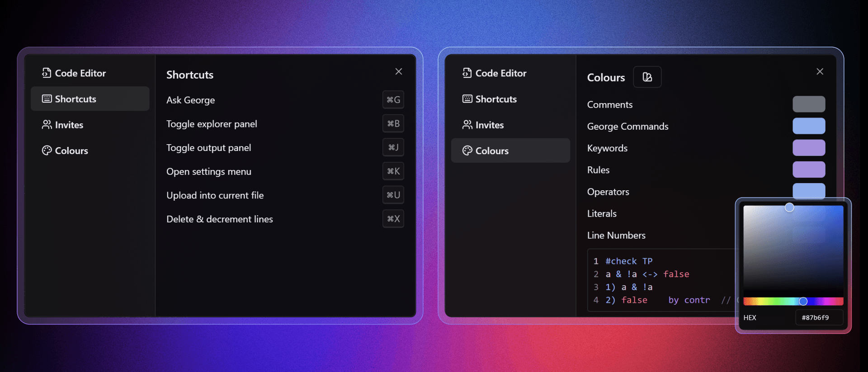Click the Open settings menu label
This screenshot has width=868, height=372.
point(209,172)
